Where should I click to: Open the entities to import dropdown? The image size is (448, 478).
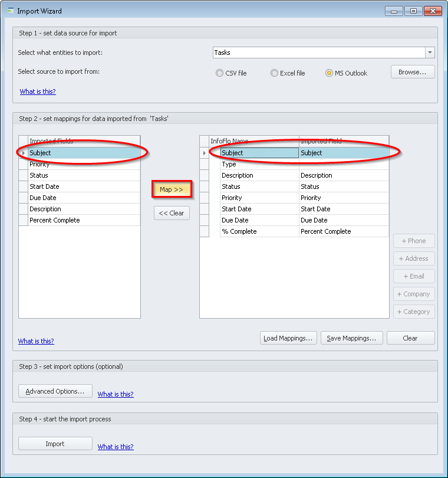pyautogui.click(x=430, y=53)
